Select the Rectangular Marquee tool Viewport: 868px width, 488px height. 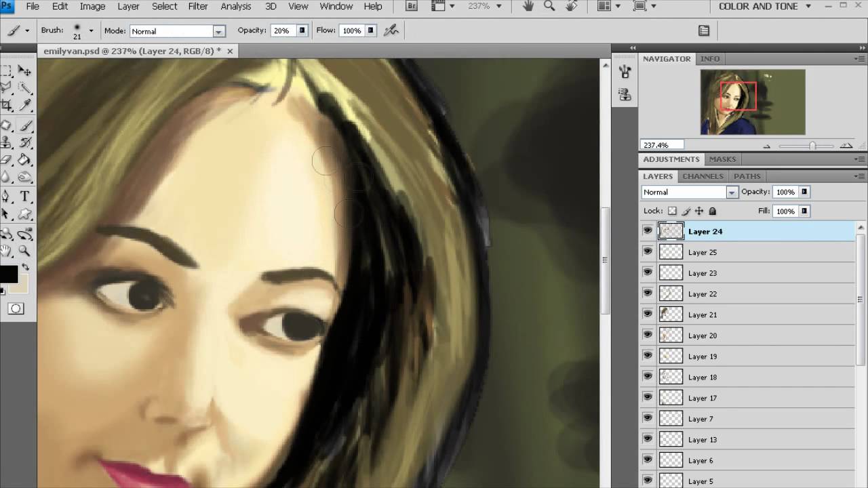coord(6,70)
